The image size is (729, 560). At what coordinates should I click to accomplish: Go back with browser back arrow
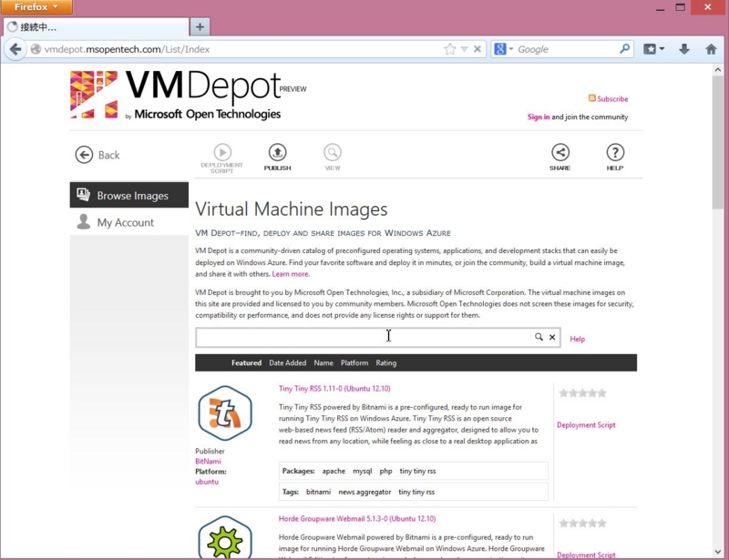pyautogui.click(x=15, y=49)
